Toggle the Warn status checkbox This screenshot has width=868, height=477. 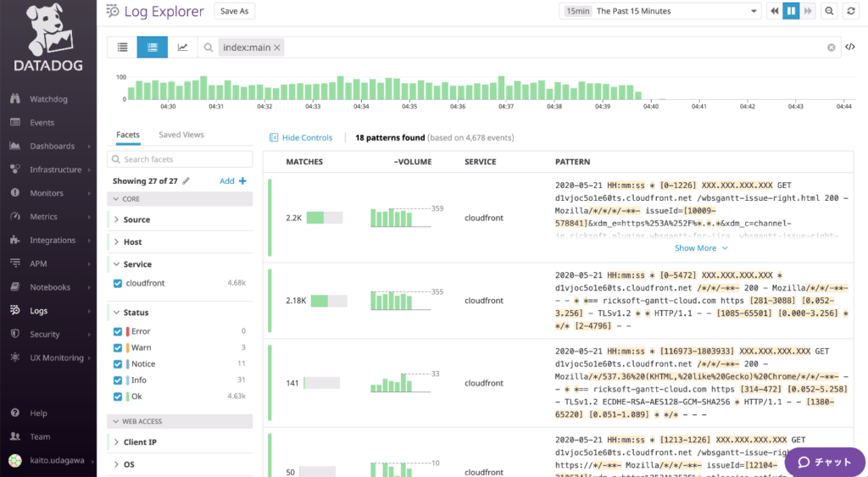pos(117,347)
